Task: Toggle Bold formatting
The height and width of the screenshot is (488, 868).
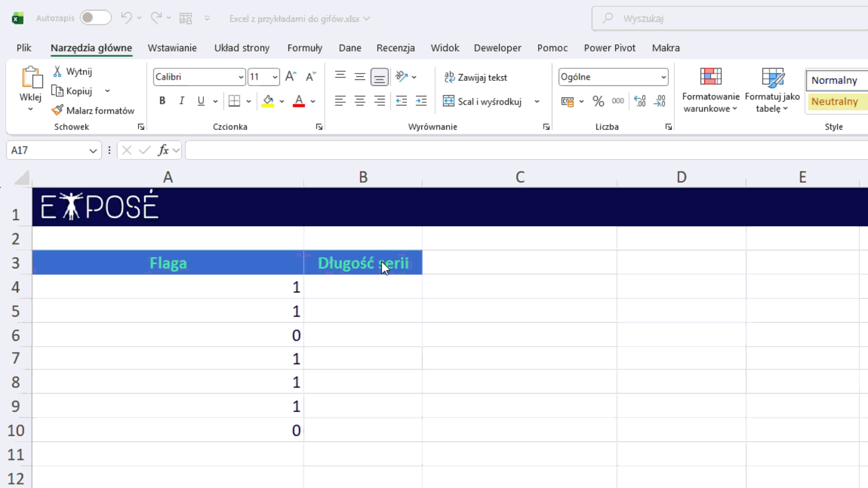Action: [x=162, y=101]
